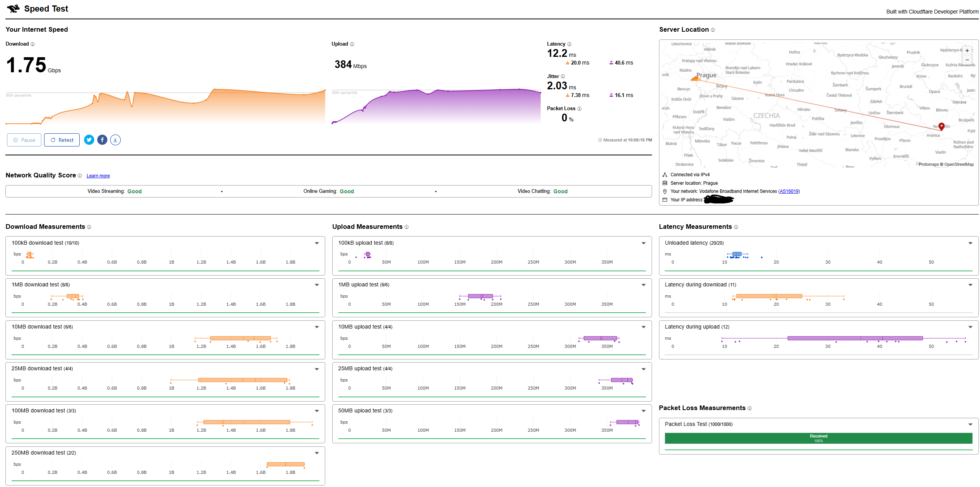Click the download results icon
980x487 pixels.
click(x=115, y=140)
